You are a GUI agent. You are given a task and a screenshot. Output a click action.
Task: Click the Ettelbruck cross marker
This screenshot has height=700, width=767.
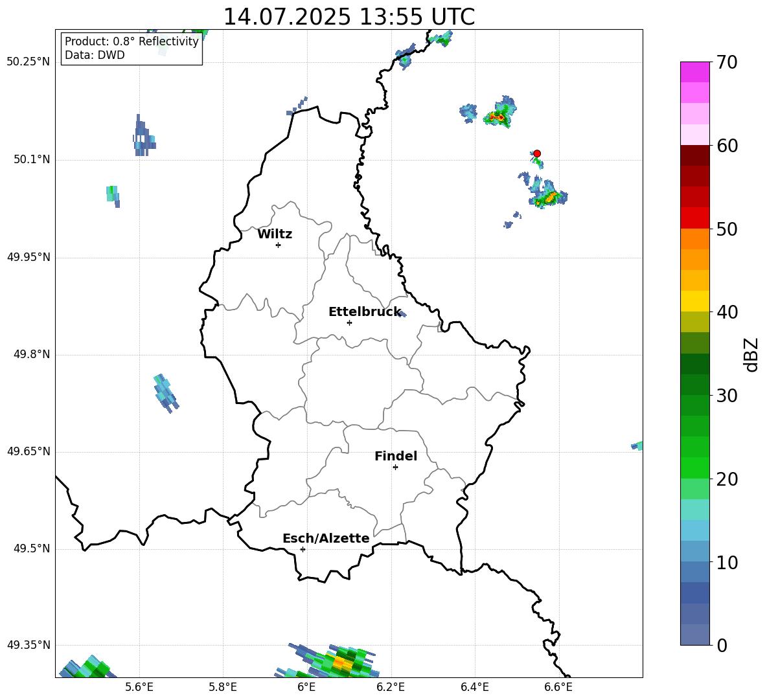point(349,322)
